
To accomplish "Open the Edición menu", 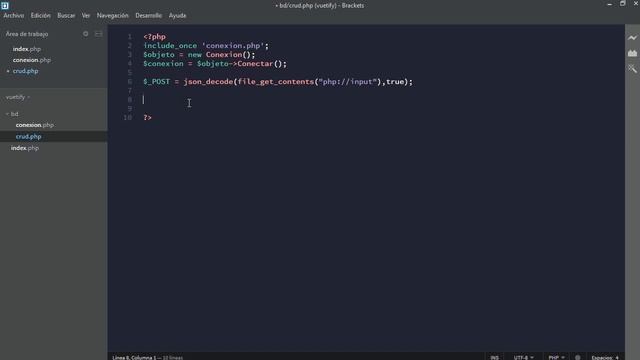I will point(41,16).
